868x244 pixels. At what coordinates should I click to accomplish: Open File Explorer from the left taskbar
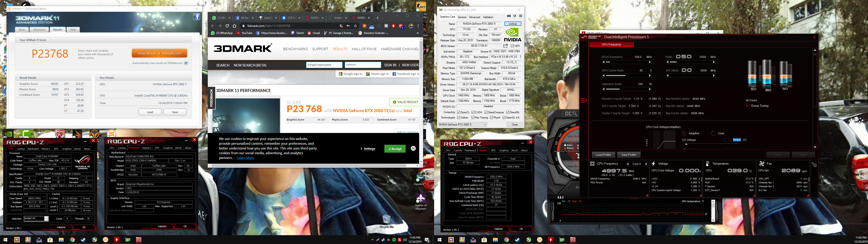[x=61, y=240]
